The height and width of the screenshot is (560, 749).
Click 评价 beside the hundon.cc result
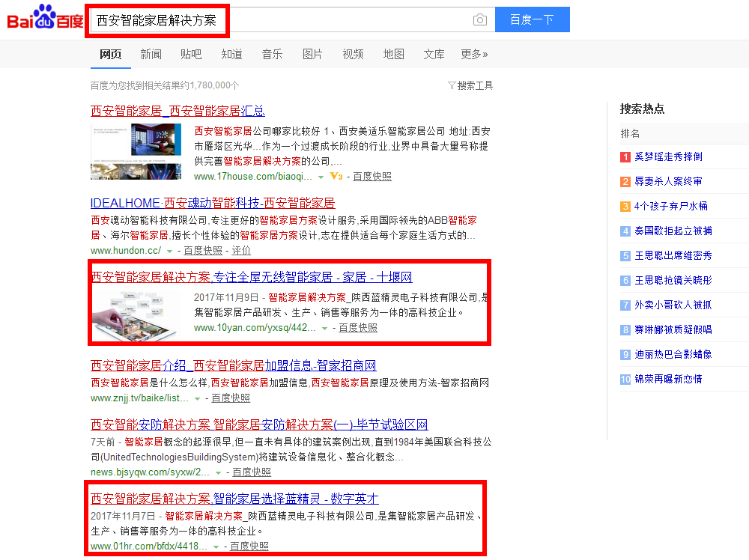tap(241, 251)
